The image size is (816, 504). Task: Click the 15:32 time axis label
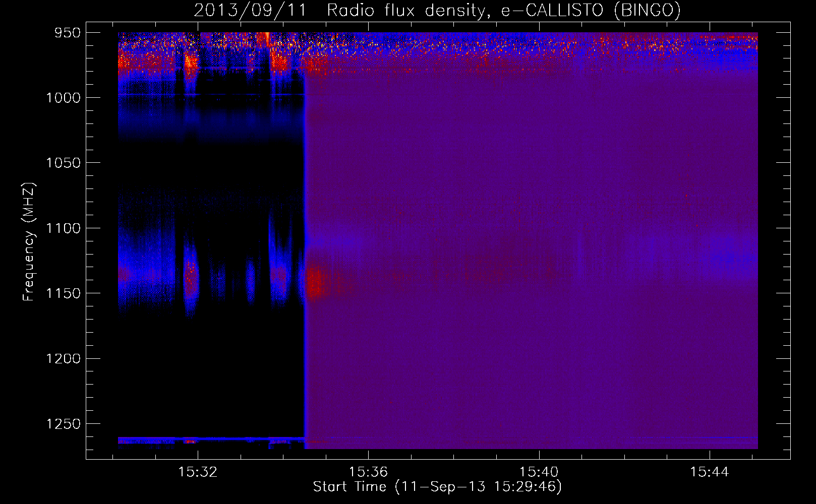(198, 472)
